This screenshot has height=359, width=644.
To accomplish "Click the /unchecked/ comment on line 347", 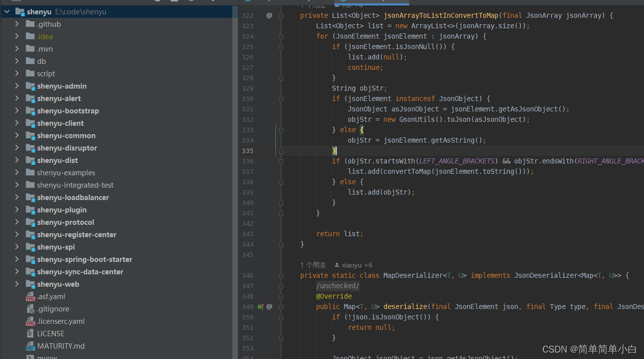I will [338, 286].
